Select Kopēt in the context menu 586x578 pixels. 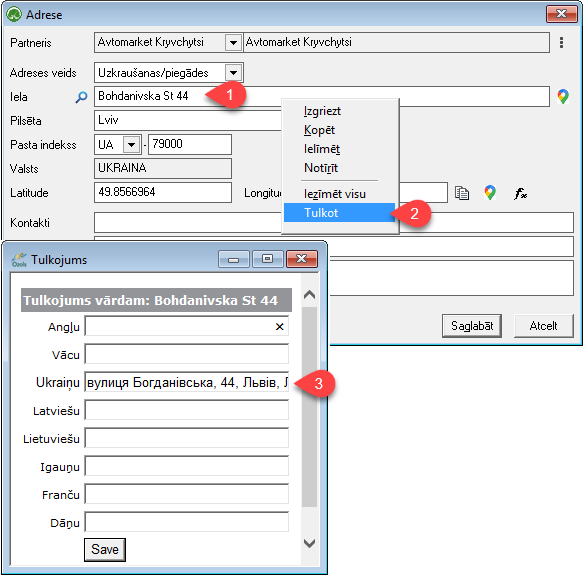[319, 130]
